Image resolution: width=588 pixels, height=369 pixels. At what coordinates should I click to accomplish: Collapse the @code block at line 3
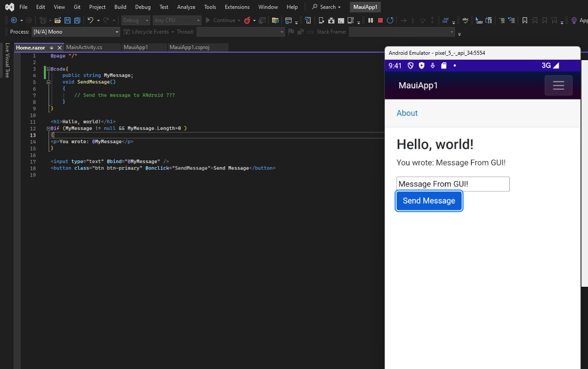click(x=48, y=69)
